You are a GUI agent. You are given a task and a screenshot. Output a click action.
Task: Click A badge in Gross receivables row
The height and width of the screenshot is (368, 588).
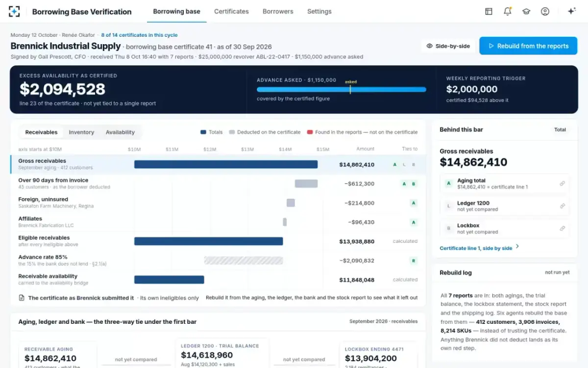pos(395,165)
